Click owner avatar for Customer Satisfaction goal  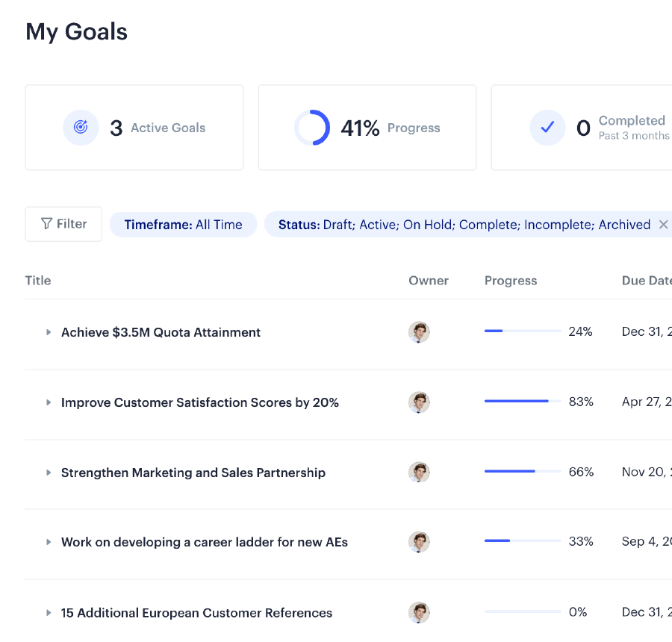pyautogui.click(x=419, y=402)
